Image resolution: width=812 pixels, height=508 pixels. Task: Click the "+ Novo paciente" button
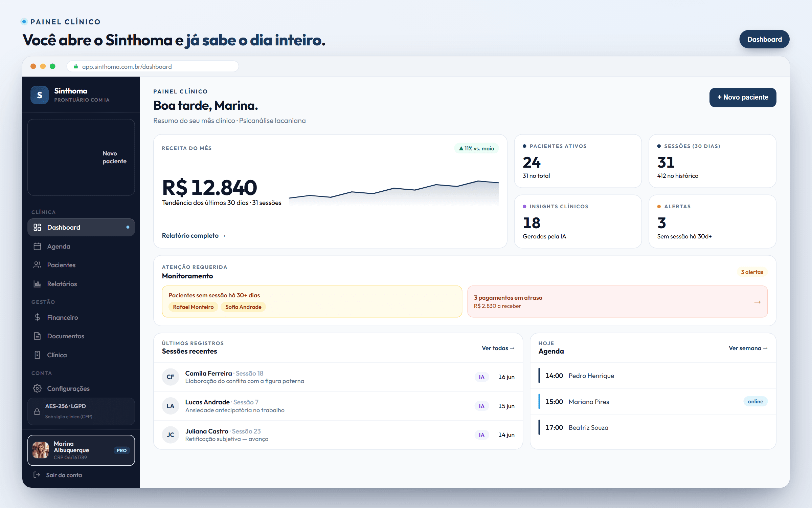(x=743, y=98)
